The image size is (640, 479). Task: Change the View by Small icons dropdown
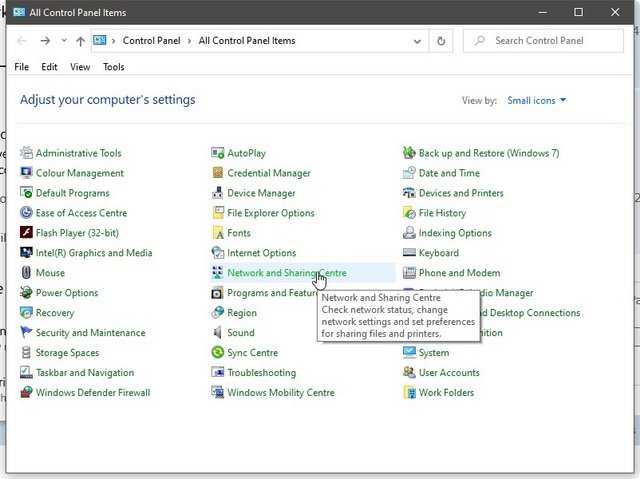(x=536, y=100)
